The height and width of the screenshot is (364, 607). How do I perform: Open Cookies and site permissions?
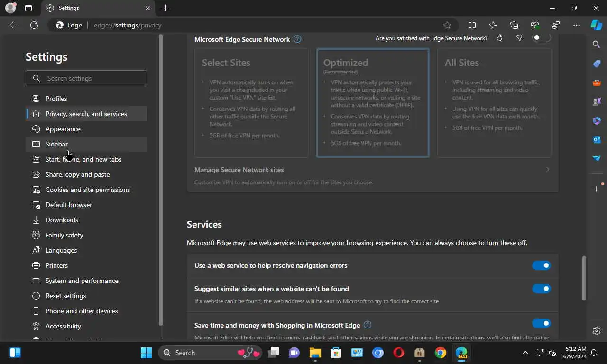86,190
